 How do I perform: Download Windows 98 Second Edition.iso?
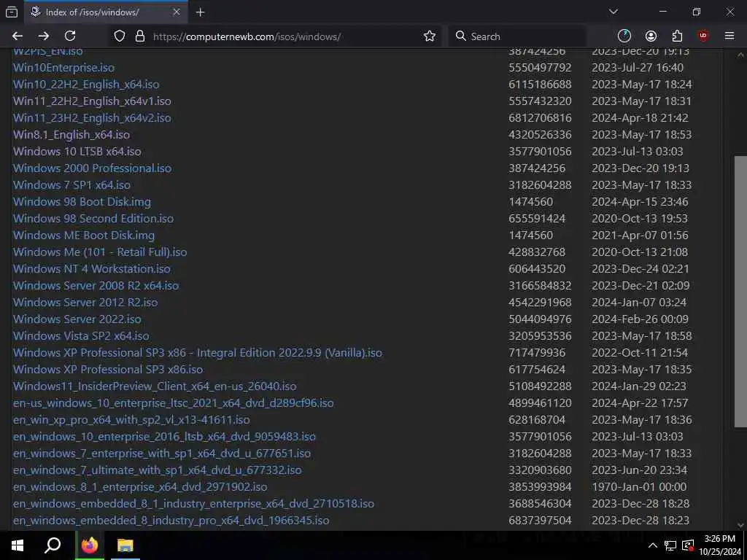tap(93, 219)
